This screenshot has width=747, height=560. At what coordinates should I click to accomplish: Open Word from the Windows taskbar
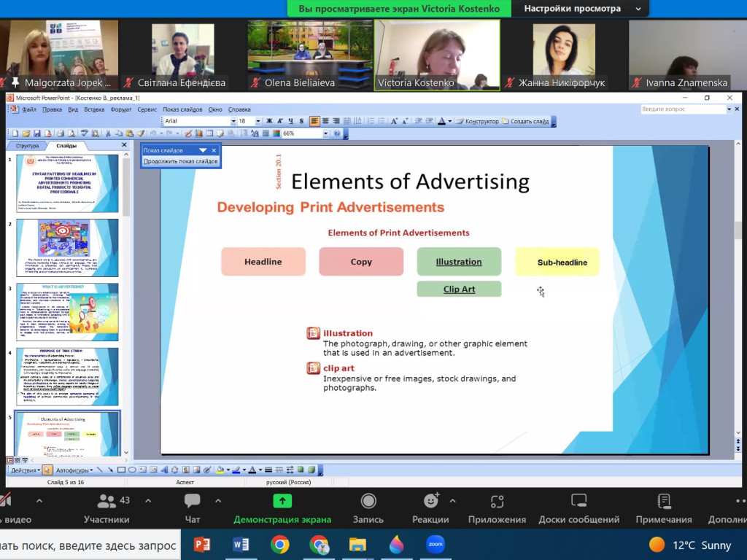pos(241,544)
